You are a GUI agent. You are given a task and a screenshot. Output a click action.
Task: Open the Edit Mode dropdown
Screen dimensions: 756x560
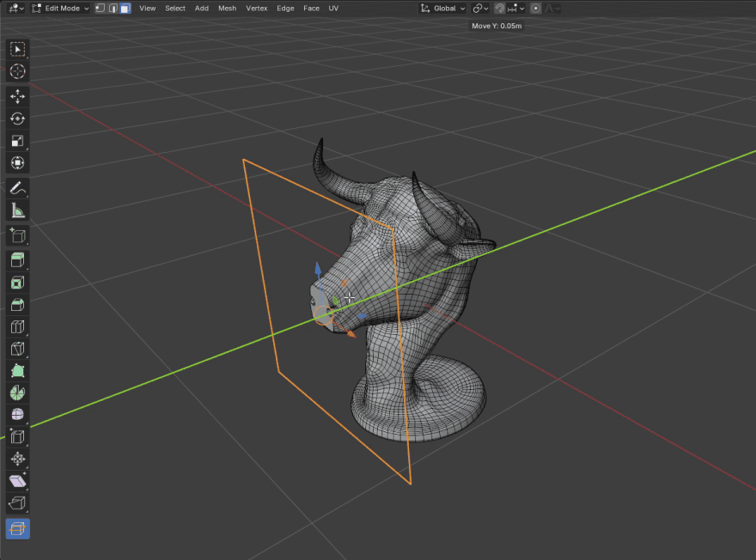click(x=60, y=9)
